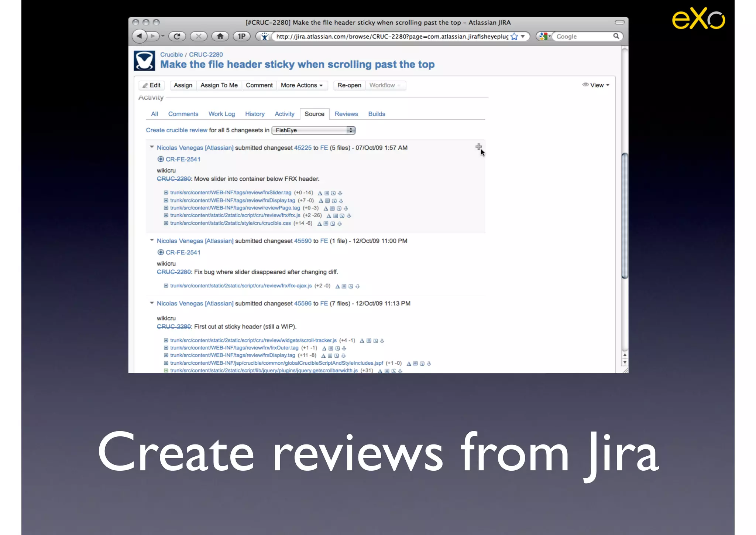
Task: Bookmark the page with the star icon
Action: 514,37
